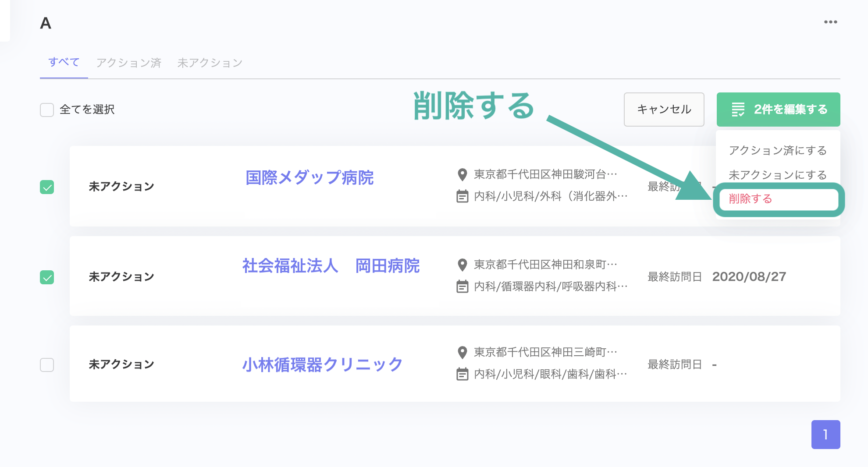The image size is (868, 467).
Task: Open 国際メダップ病院 link
Action: [309, 178]
